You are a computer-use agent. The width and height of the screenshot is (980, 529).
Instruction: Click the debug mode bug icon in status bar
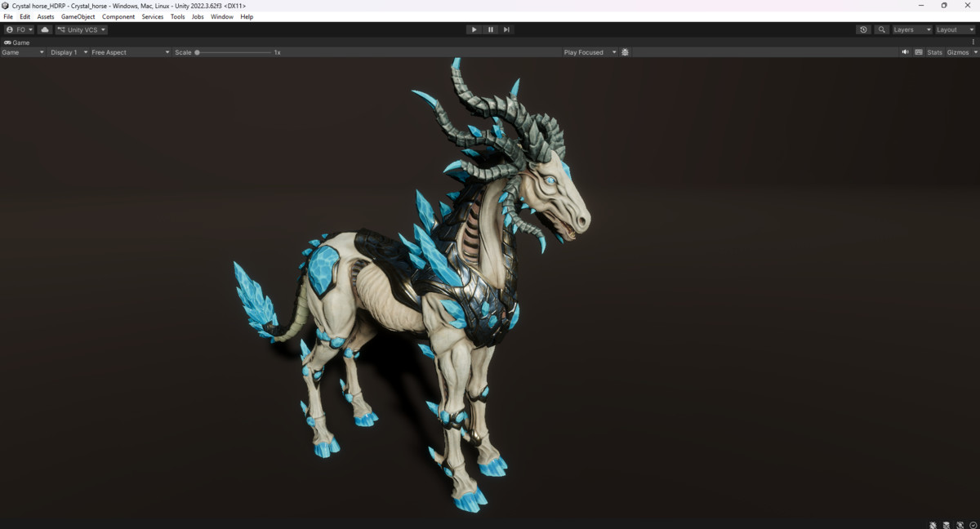coord(933,525)
